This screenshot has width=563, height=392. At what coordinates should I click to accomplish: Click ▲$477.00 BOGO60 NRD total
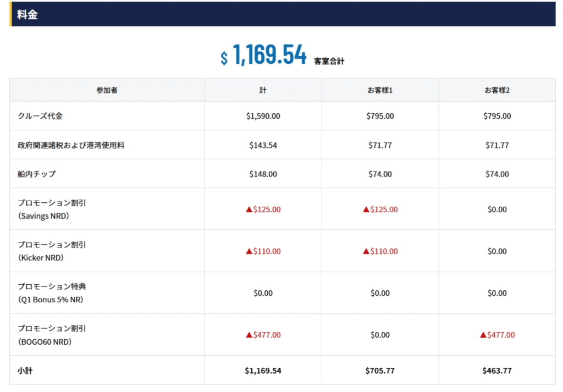[263, 335]
